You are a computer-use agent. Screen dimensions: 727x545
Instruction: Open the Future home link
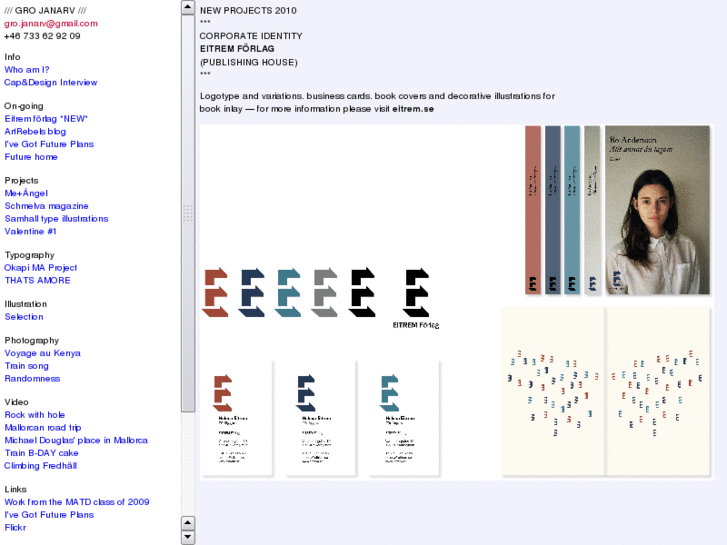[x=31, y=157]
